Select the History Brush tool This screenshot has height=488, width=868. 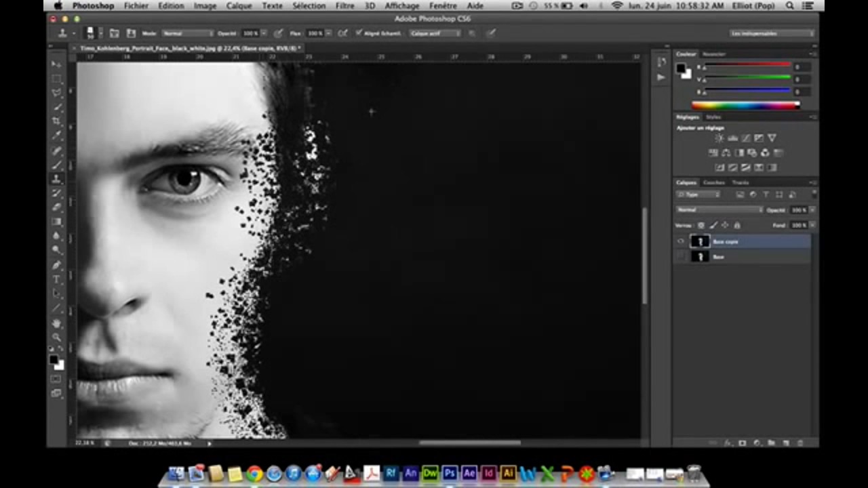[x=57, y=193]
